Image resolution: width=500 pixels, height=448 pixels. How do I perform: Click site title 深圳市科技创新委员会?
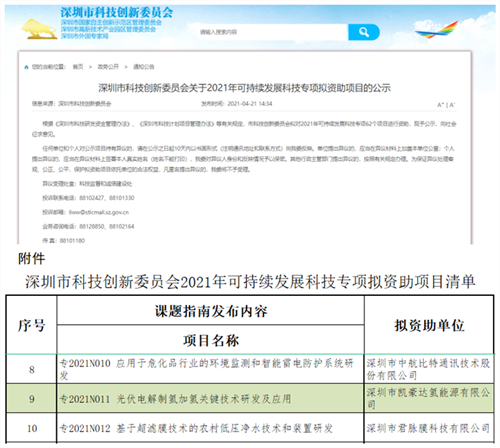[x=117, y=13]
